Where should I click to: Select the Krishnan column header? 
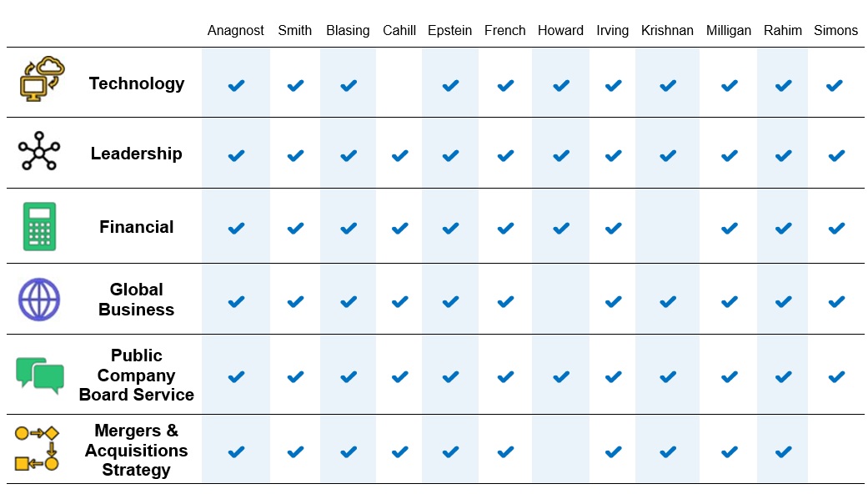tap(667, 31)
